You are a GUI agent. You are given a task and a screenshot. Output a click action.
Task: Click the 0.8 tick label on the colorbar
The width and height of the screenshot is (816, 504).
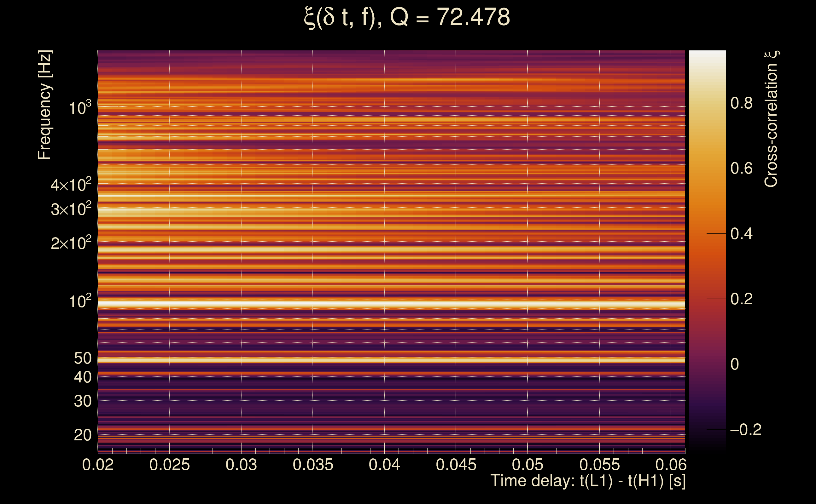742,103
